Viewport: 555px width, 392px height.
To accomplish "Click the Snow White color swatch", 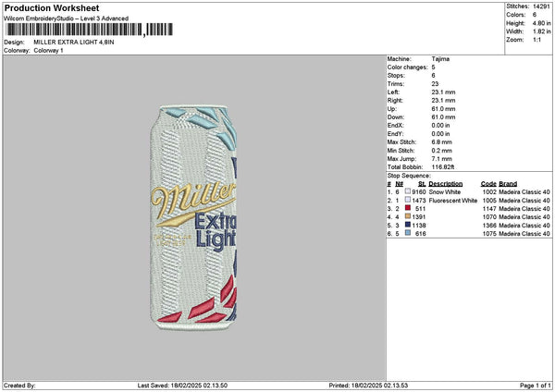I will [408, 191].
